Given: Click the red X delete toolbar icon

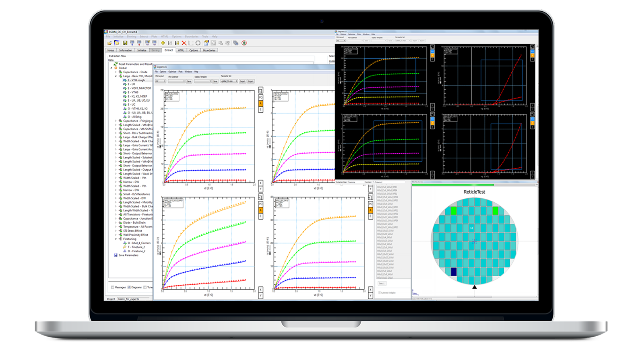Looking at the screenshot, I should [x=184, y=43].
